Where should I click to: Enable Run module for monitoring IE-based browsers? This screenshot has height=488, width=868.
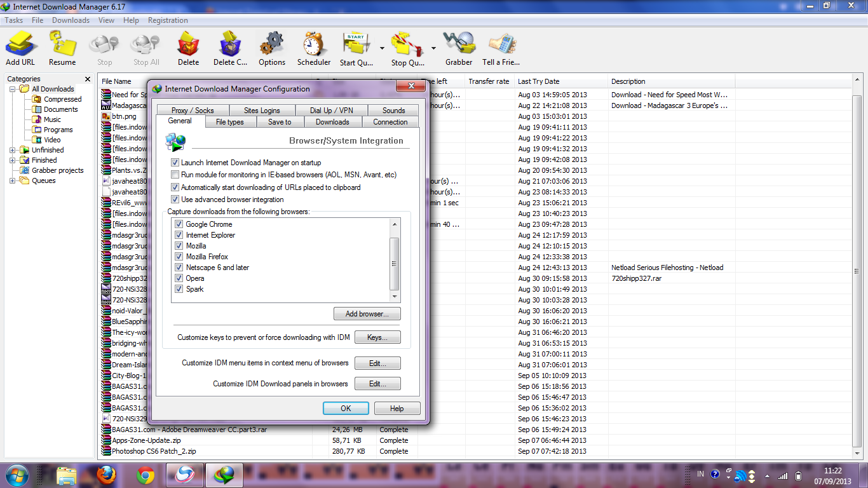point(175,175)
